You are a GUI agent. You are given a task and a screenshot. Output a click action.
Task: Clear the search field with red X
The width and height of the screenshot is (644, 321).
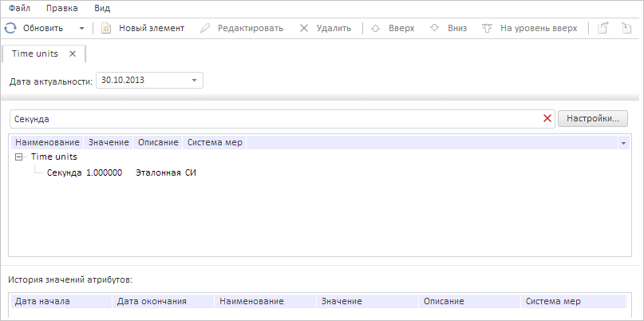547,119
